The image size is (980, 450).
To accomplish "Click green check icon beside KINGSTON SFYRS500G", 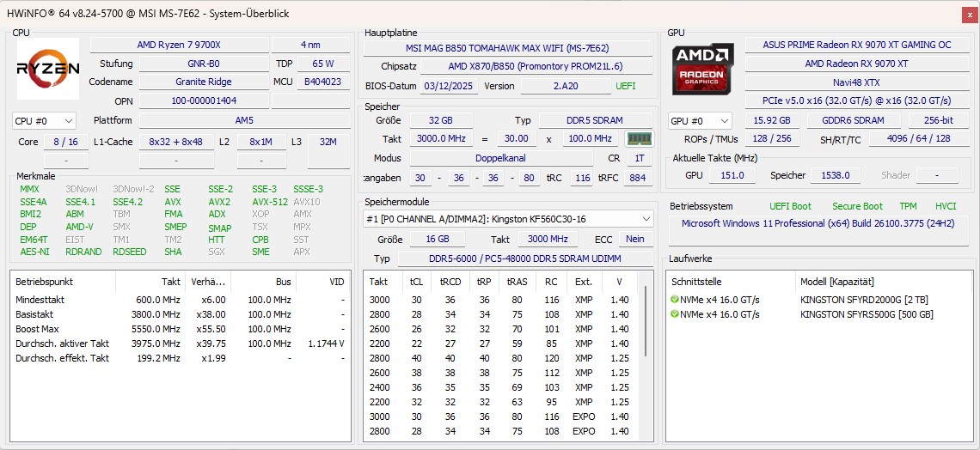I will 674,314.
